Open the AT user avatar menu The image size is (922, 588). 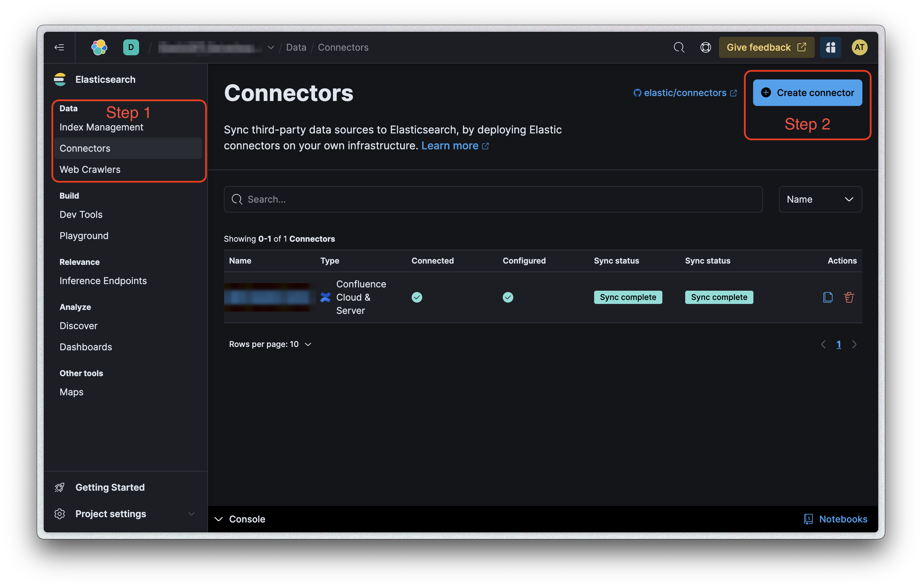(x=859, y=47)
